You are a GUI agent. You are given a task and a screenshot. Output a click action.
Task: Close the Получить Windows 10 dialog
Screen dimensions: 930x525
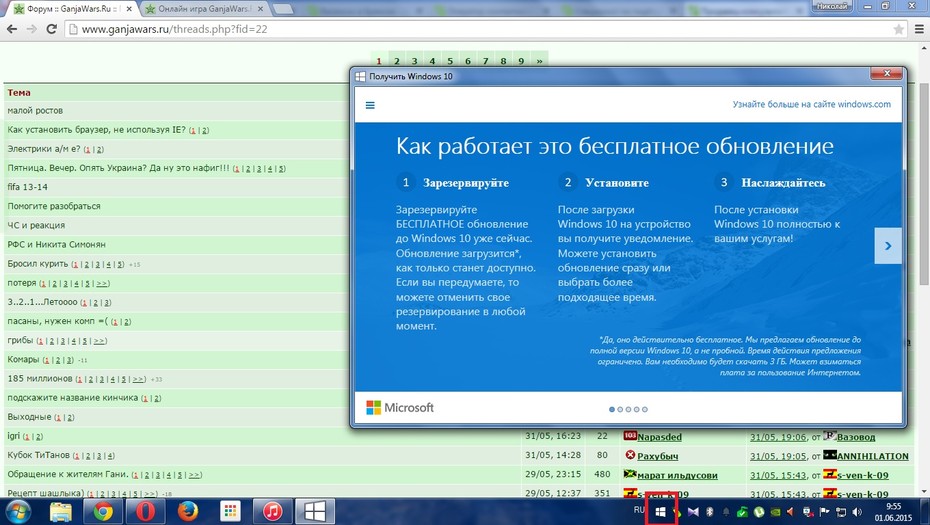click(x=887, y=73)
